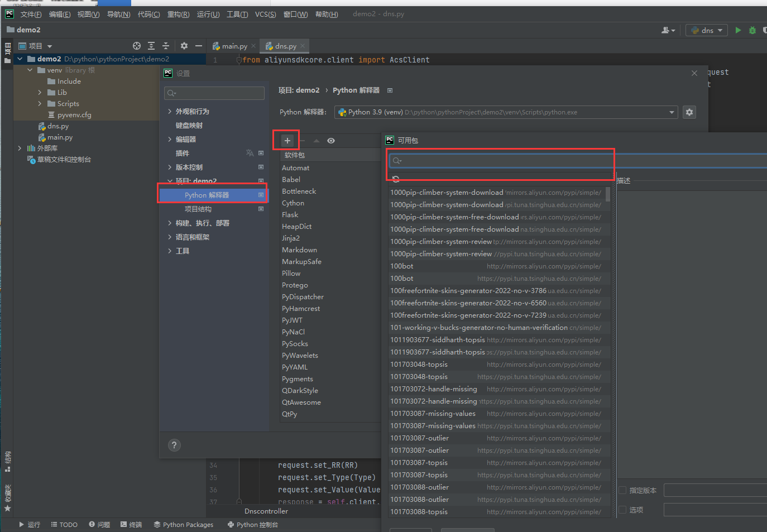This screenshot has height=532, width=767.
Task: Expand the 编辑器 settings section
Action: pos(170,140)
